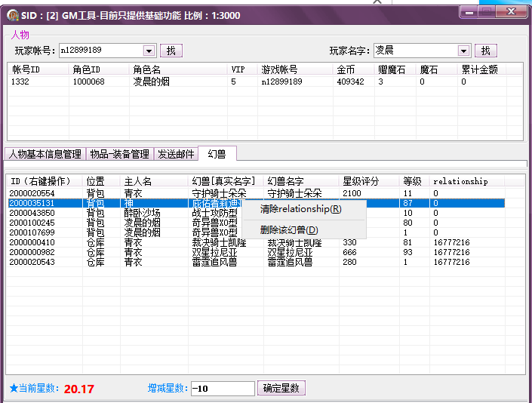Open the 玩家名字 dropdown list
The image size is (532, 403).
point(464,51)
